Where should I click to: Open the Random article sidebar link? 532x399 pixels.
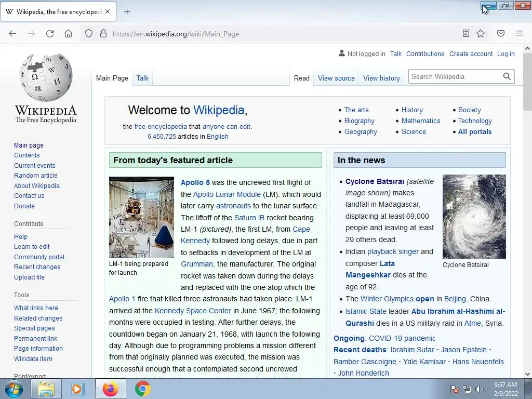click(x=36, y=176)
